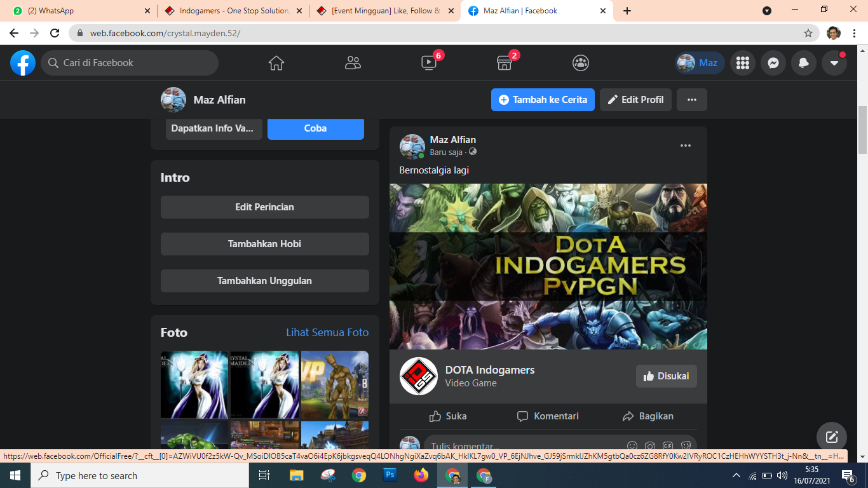Open Firefox from the taskbar
868x488 pixels.
pos(421,475)
